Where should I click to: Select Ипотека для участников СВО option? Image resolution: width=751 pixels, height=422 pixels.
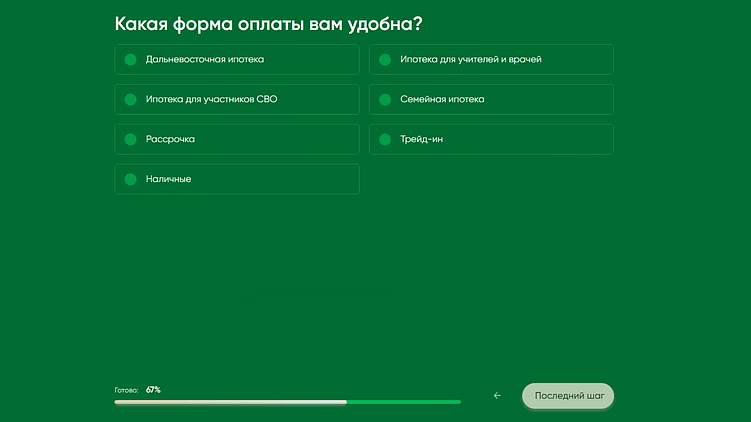point(237,99)
